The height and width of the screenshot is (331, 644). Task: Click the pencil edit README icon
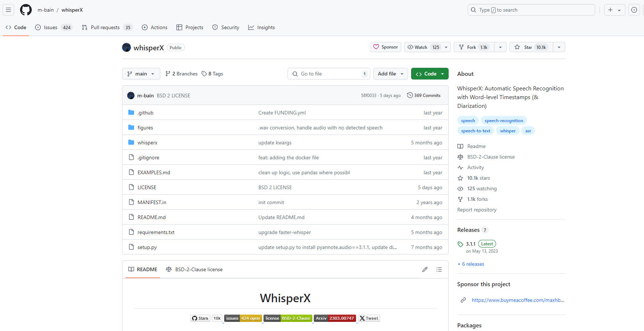click(425, 269)
